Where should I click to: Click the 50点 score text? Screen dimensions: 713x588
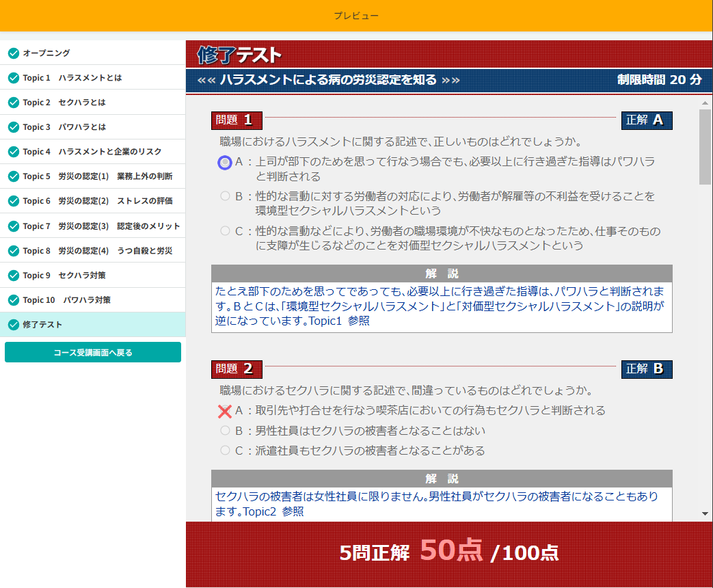(451, 550)
